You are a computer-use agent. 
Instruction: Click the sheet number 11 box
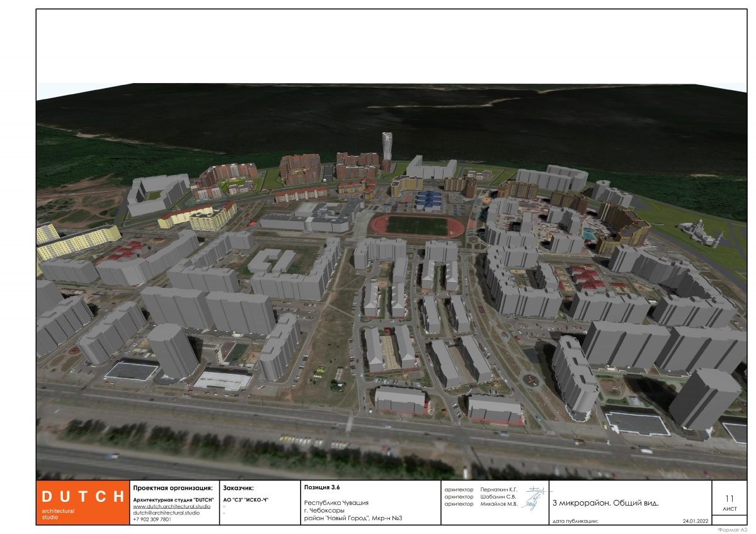pos(730,502)
